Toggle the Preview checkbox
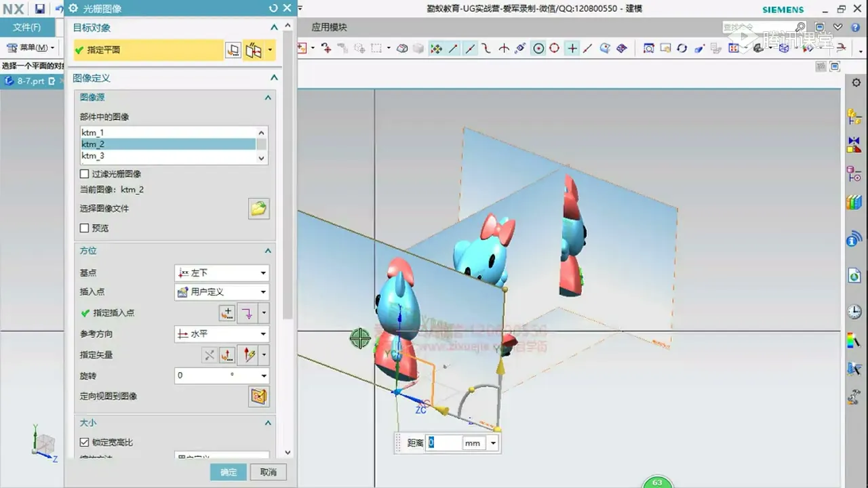Viewport: 868px width, 488px height. pyautogui.click(x=85, y=228)
